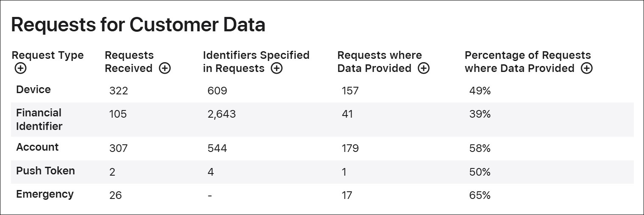The width and height of the screenshot is (644, 215).
Task: Select the Account row label
Action: [x=37, y=147]
